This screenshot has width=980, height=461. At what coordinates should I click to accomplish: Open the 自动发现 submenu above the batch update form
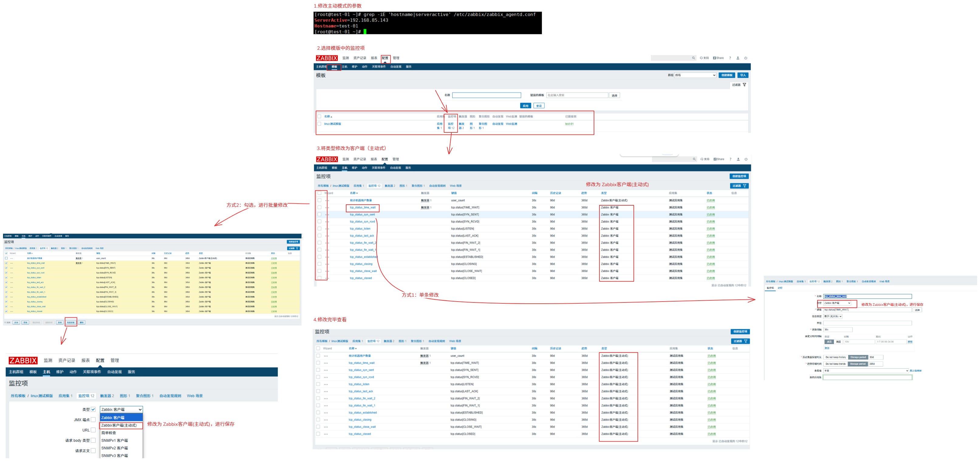point(114,372)
